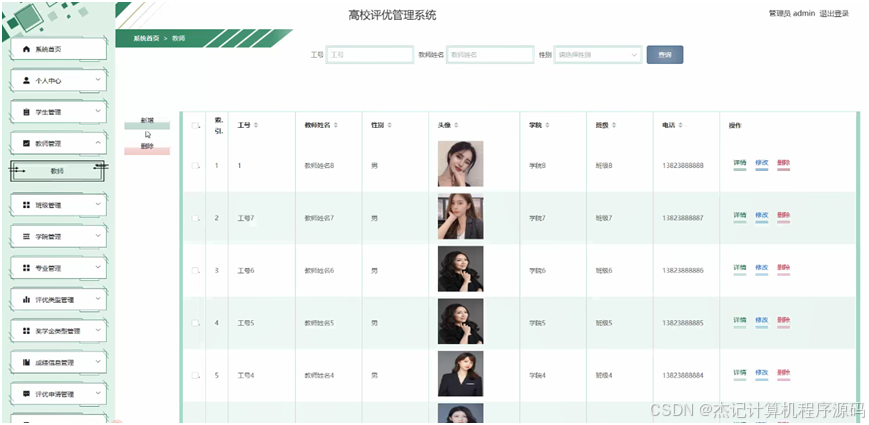The image size is (869, 425).
Task: Check the checkbox for row 1
Action: tap(195, 166)
